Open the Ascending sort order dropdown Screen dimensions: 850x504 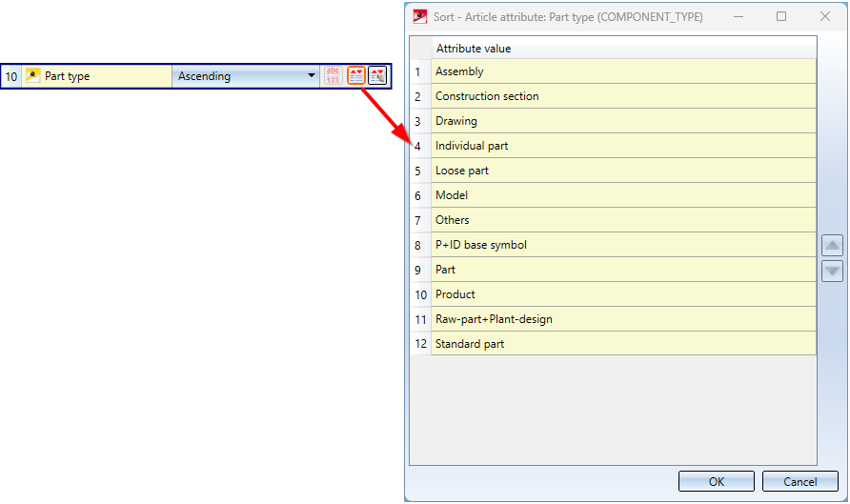[x=247, y=76]
